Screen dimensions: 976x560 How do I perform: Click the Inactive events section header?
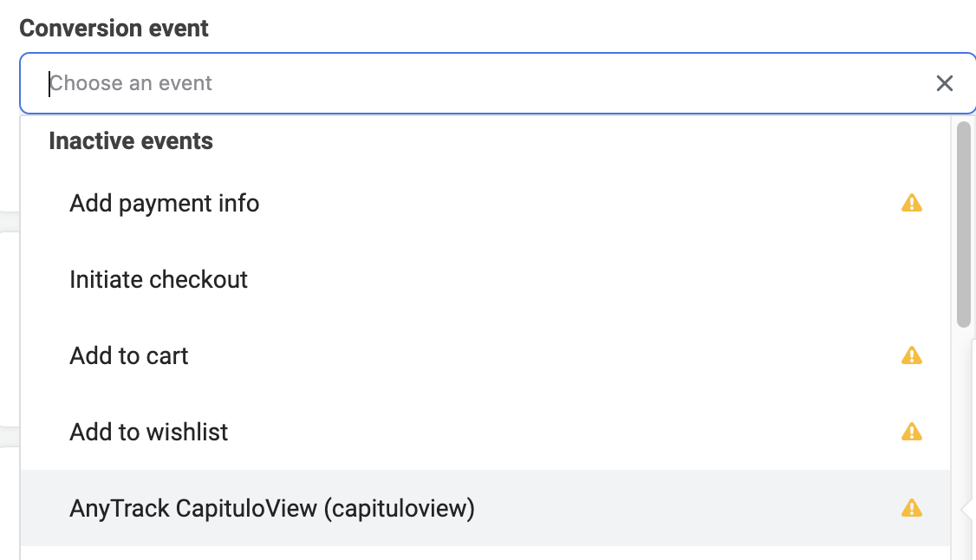(x=131, y=141)
